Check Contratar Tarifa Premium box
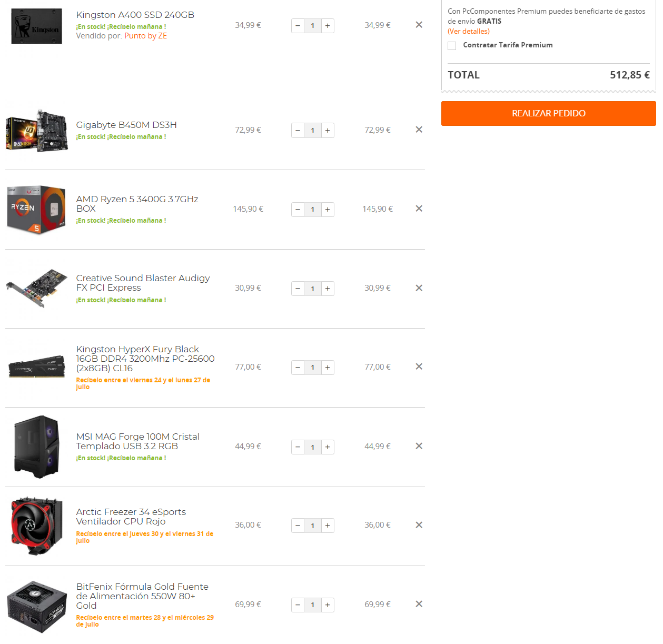Viewport: 663px width, 644px height. pos(452,46)
